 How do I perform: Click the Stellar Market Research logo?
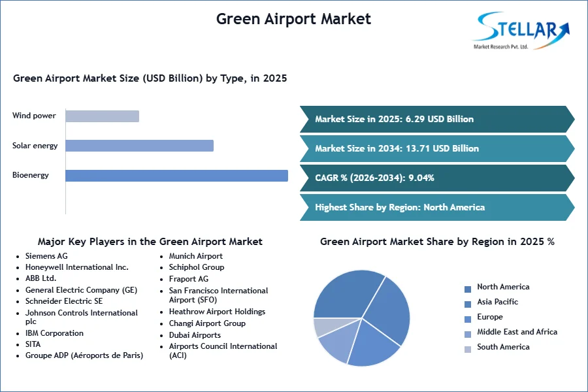521,31
